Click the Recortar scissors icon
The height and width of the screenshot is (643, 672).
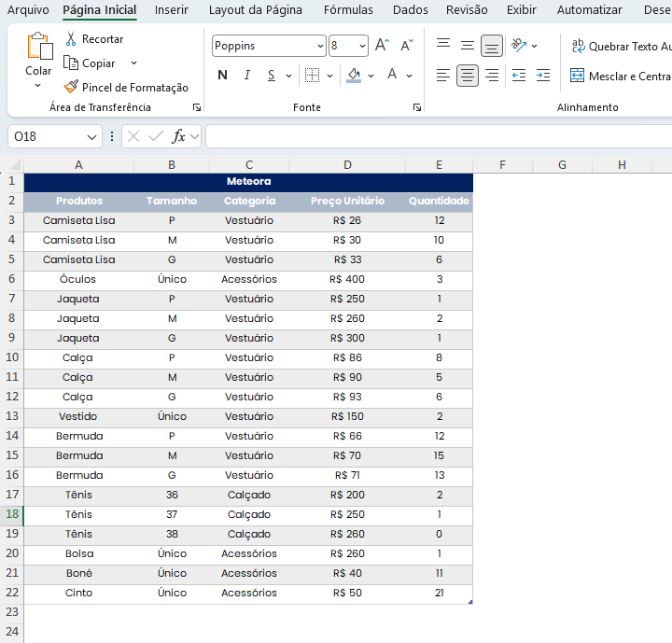pyautogui.click(x=71, y=39)
